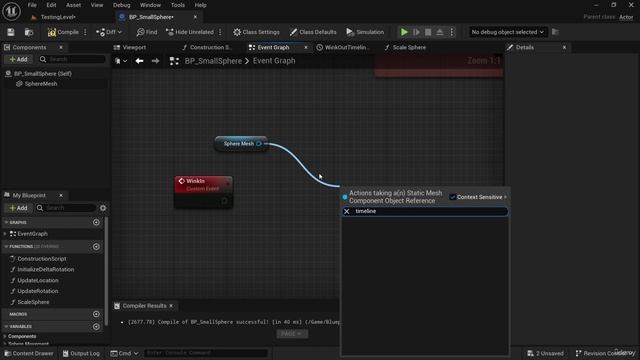Viewport: 640px width, 360px height.
Task: Open Class Defaults
Action: 313,32
